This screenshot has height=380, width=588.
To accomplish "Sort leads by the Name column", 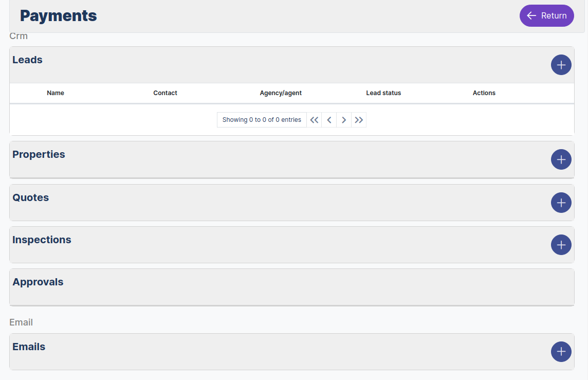I will [x=56, y=93].
